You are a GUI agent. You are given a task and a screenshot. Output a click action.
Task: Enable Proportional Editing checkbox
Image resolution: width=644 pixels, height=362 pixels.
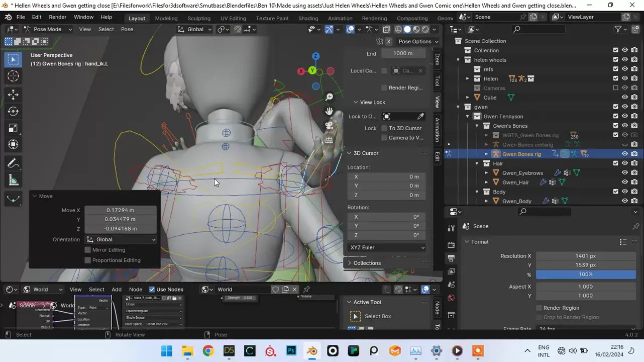88,260
